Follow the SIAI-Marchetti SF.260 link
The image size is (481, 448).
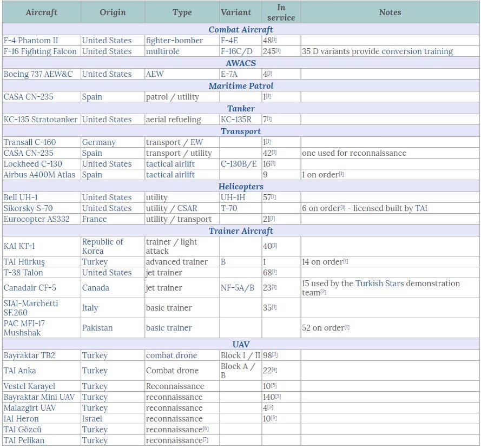[31, 308]
